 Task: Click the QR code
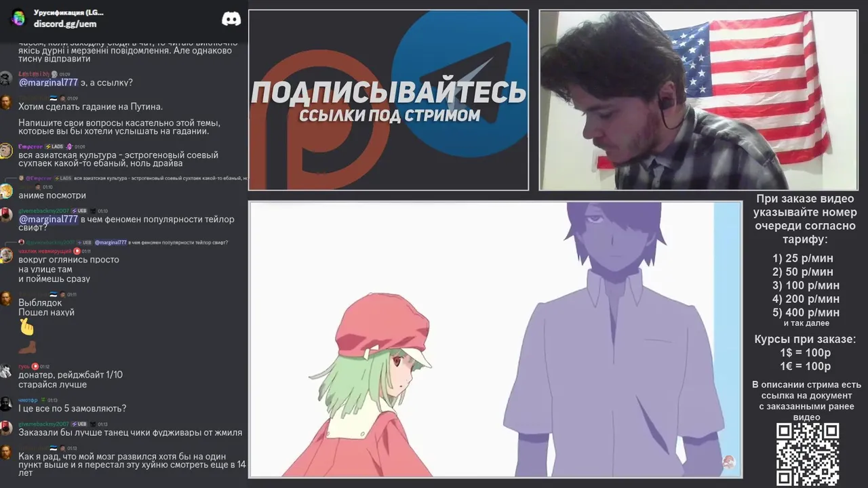tap(808, 454)
